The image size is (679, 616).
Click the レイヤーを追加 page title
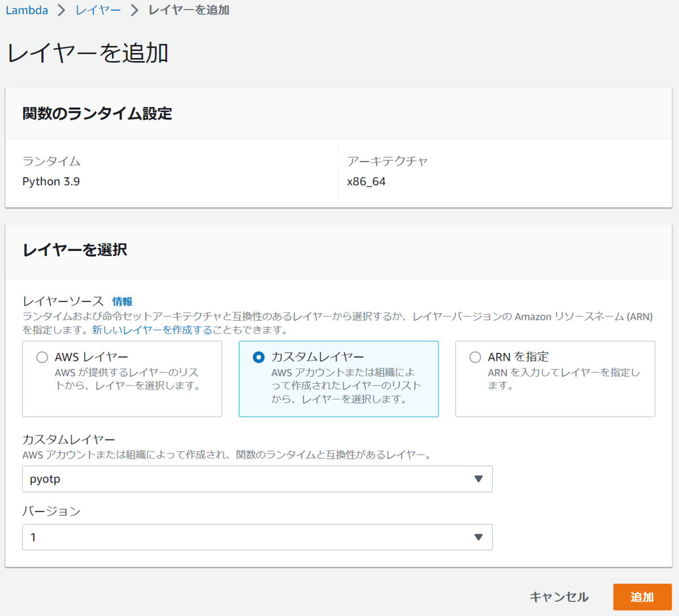pos(88,53)
